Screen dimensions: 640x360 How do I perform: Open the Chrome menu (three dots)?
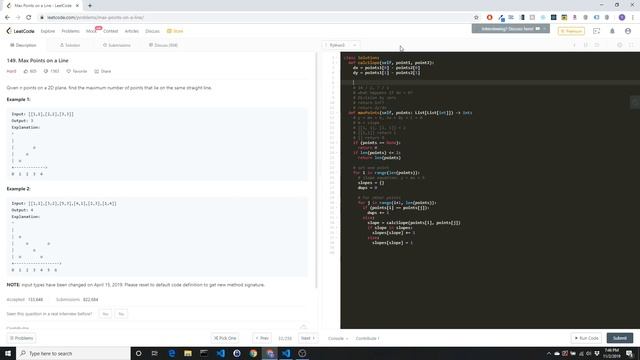[x=633, y=18]
